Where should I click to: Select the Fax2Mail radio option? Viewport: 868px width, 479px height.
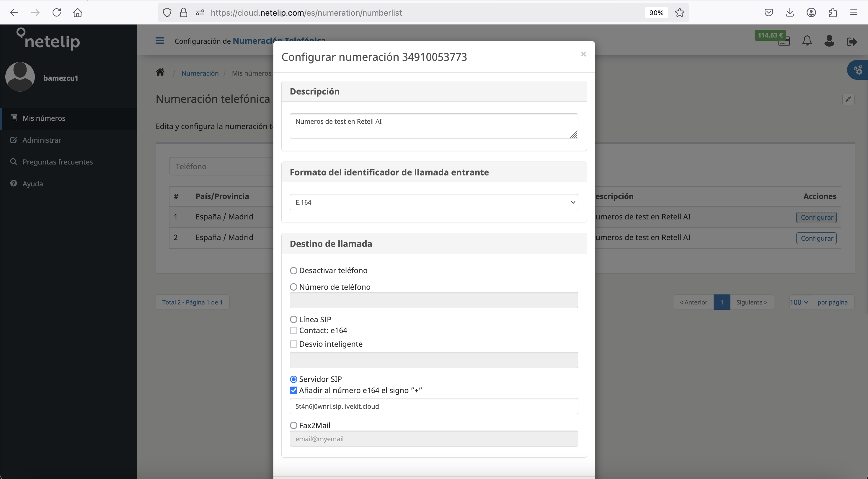(293, 426)
